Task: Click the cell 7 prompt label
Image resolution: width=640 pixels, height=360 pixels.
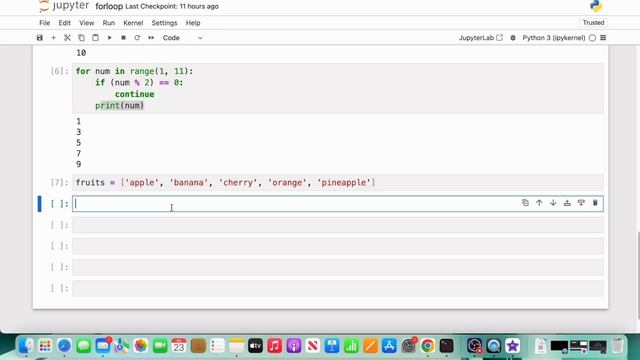Action: (59, 182)
